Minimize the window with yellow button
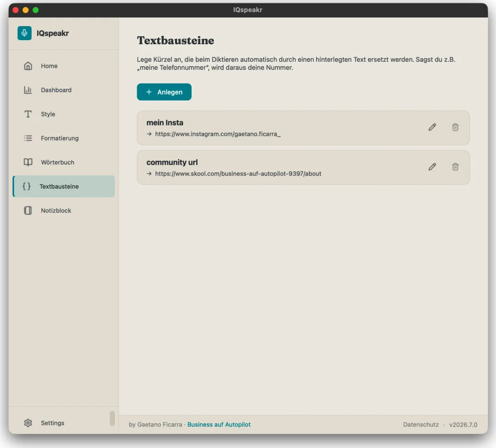 [26, 10]
